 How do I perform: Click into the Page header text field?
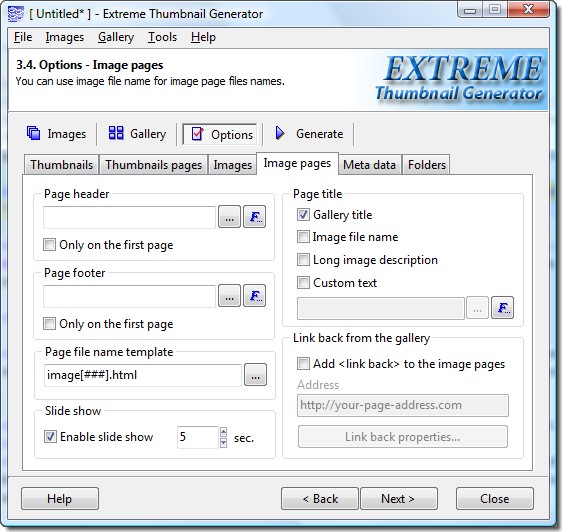[129, 217]
